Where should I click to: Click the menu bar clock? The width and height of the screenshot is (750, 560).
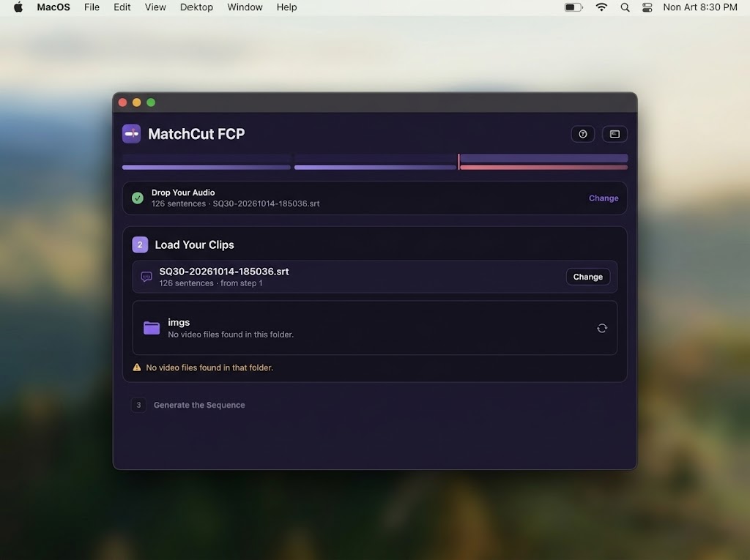click(699, 7)
